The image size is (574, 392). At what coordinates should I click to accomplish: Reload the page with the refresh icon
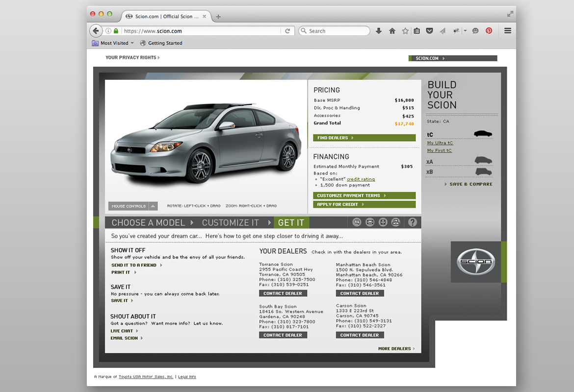coord(287,31)
